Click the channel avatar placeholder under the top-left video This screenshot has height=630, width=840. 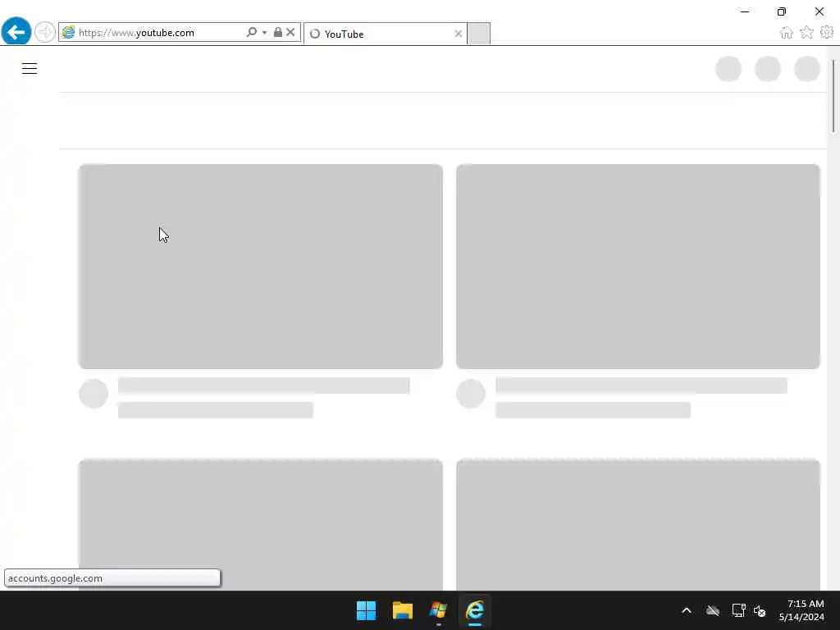click(x=94, y=394)
